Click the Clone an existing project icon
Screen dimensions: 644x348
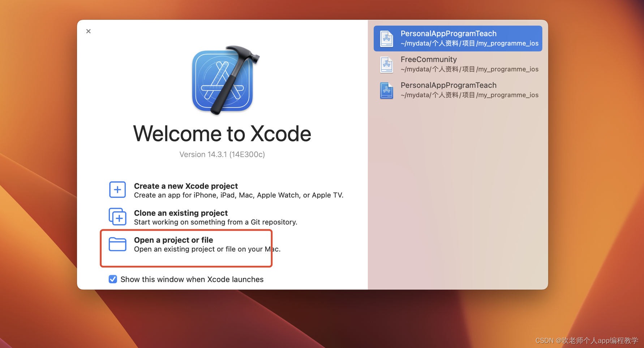coord(117,217)
